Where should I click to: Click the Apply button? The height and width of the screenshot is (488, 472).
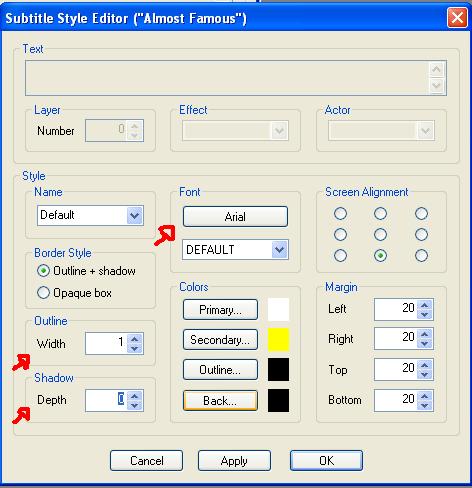[x=234, y=461]
